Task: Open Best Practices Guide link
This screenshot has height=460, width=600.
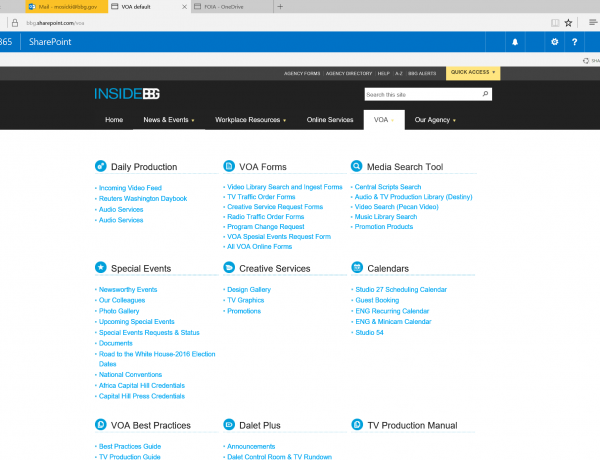Action: [x=130, y=447]
